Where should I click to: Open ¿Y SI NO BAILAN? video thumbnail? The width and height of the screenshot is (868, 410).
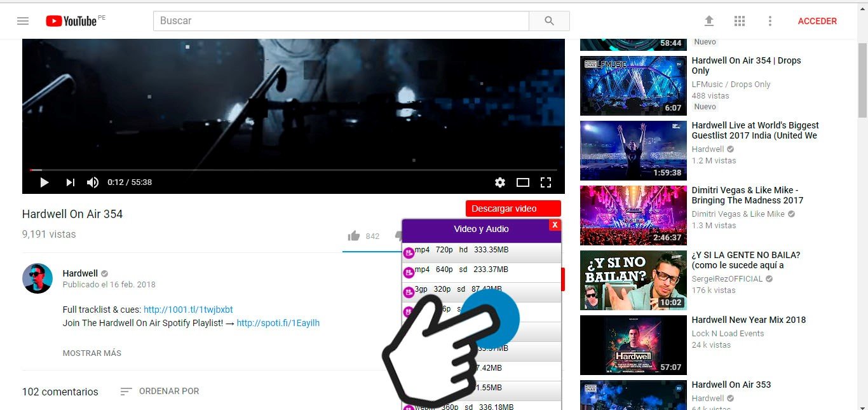(634, 280)
